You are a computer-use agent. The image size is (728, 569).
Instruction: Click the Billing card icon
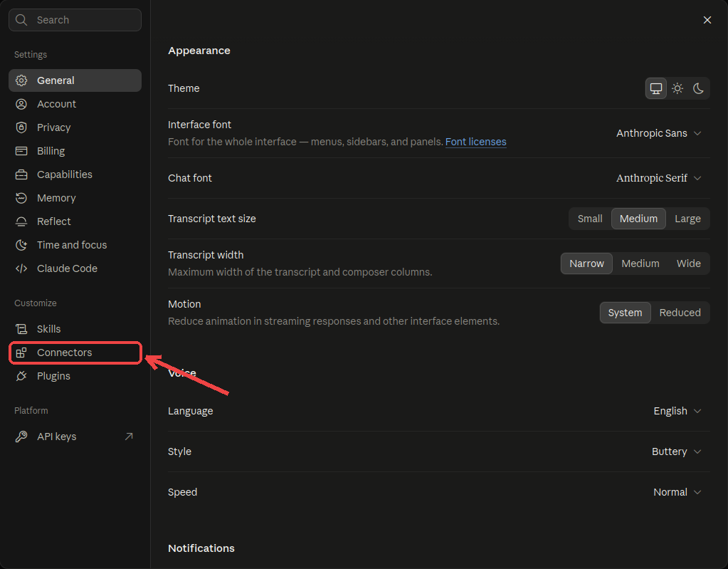21,151
